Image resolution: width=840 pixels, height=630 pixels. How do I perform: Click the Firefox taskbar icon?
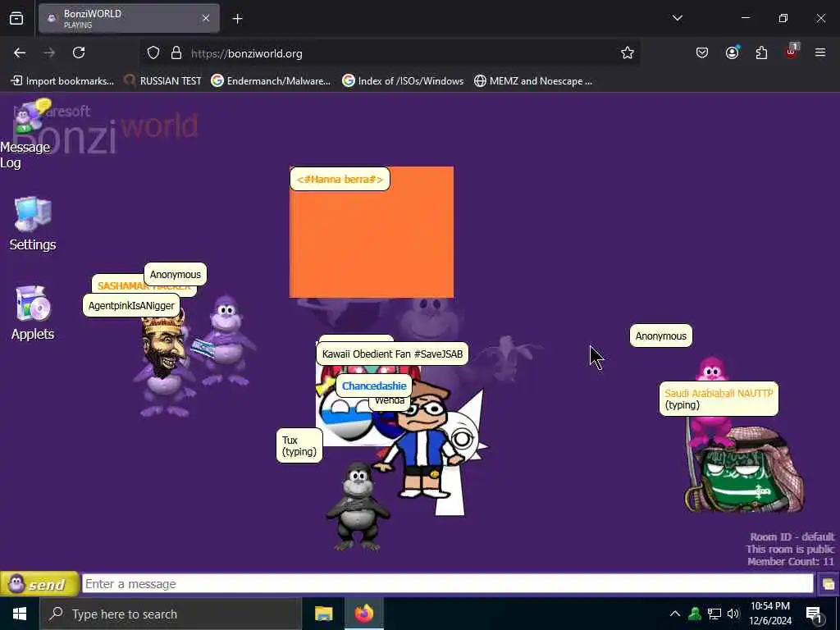(x=363, y=614)
